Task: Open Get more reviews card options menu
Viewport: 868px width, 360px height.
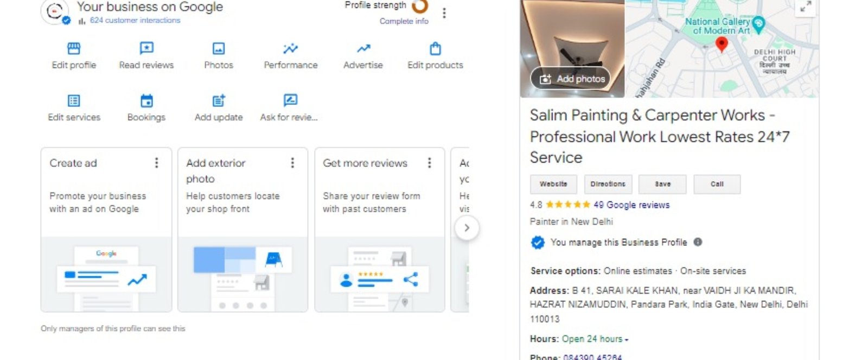Action: point(429,163)
